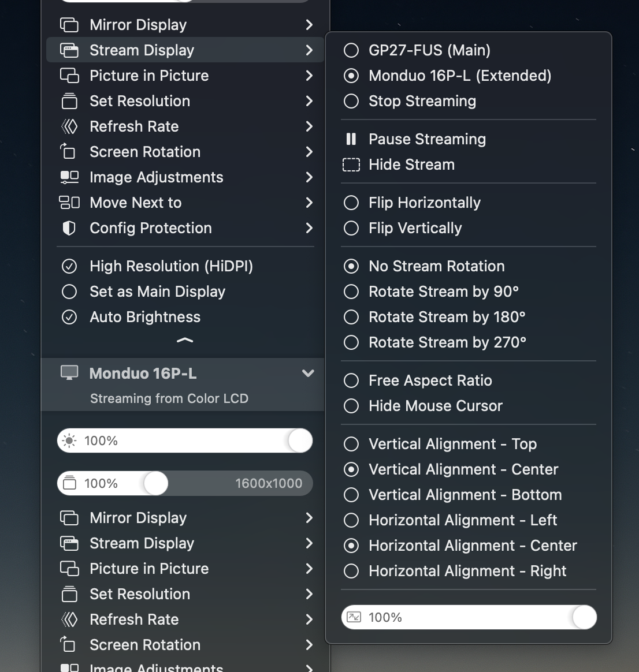Image resolution: width=639 pixels, height=672 pixels.
Task: Collapse the upper menu section using the caret
Action: click(185, 341)
